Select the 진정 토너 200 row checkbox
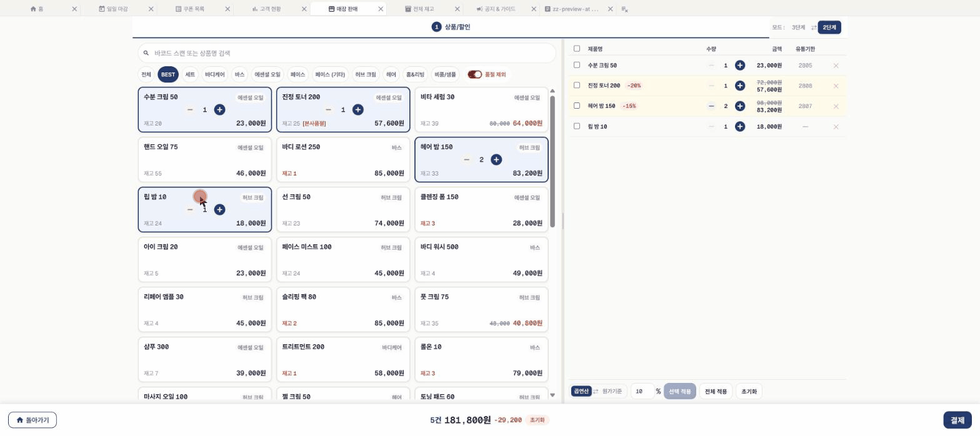The image size is (980, 436). [577, 85]
